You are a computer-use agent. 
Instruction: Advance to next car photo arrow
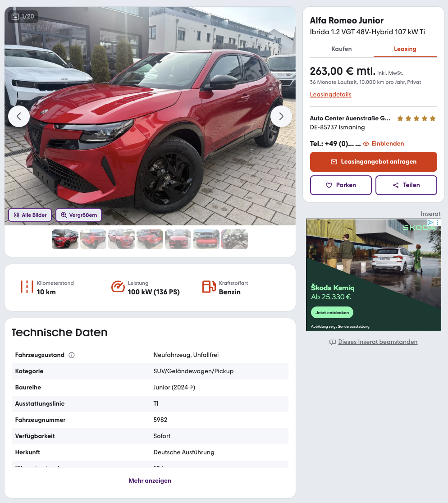pyautogui.click(x=281, y=116)
